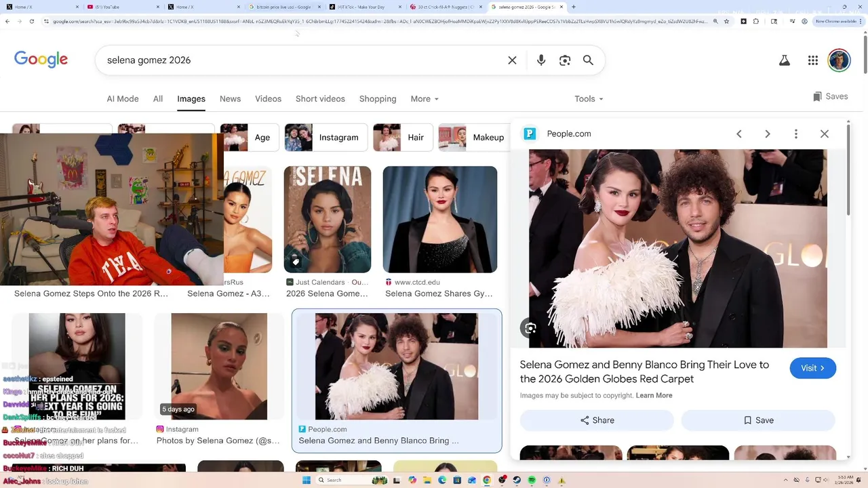This screenshot has width=868, height=488.
Task: Open the www.ctcd.edu image result
Action: (440, 220)
